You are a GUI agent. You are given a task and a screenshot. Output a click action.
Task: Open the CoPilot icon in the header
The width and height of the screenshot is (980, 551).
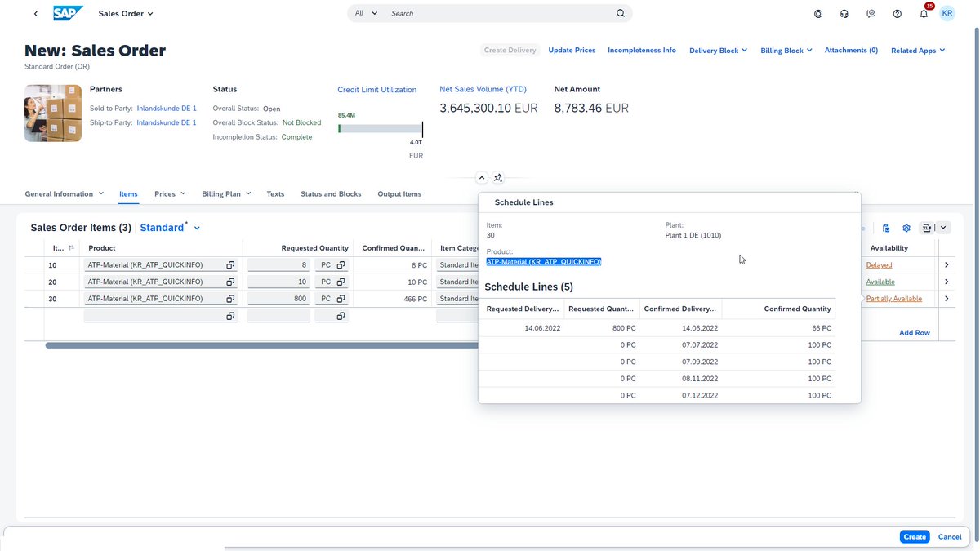pos(818,13)
